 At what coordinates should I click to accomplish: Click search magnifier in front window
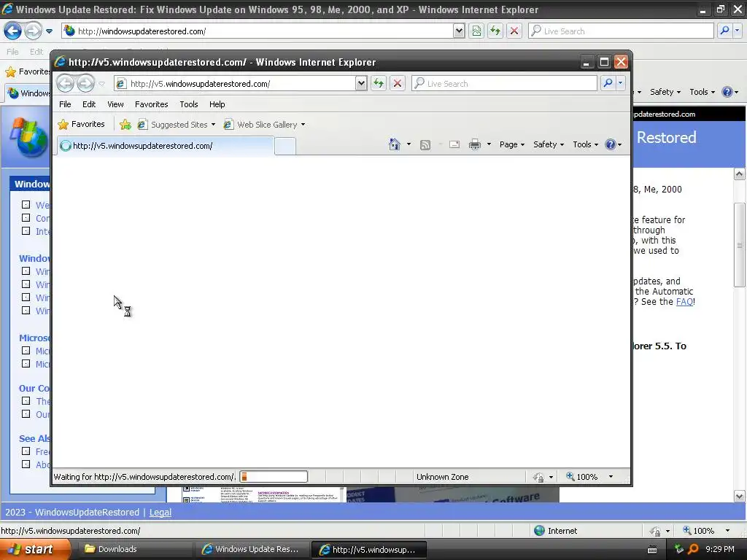coord(608,83)
